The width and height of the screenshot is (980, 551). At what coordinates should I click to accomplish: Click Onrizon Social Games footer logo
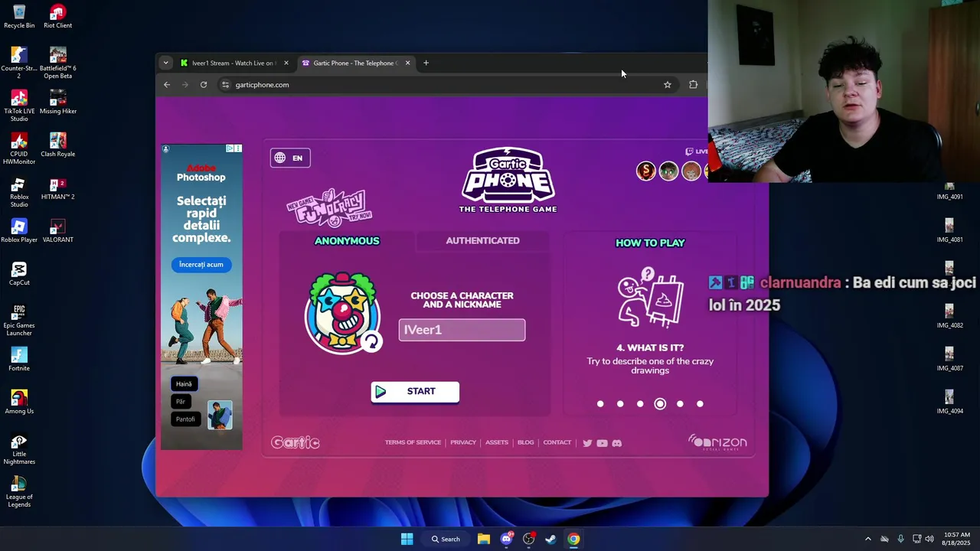pyautogui.click(x=717, y=442)
